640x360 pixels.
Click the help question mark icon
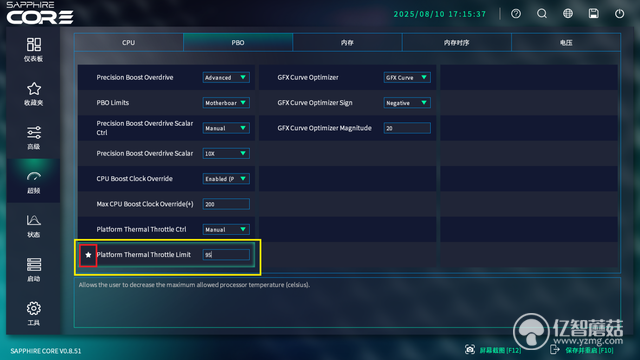coord(516,13)
